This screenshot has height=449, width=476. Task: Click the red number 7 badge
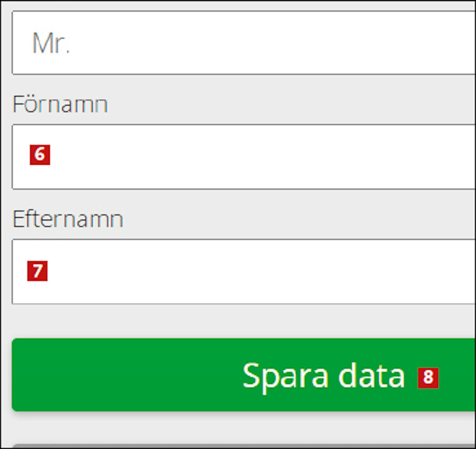tap(37, 271)
